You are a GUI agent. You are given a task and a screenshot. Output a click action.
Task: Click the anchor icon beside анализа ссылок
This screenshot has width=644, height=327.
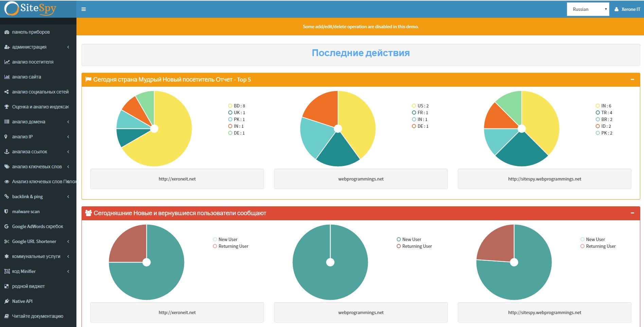click(x=6, y=152)
